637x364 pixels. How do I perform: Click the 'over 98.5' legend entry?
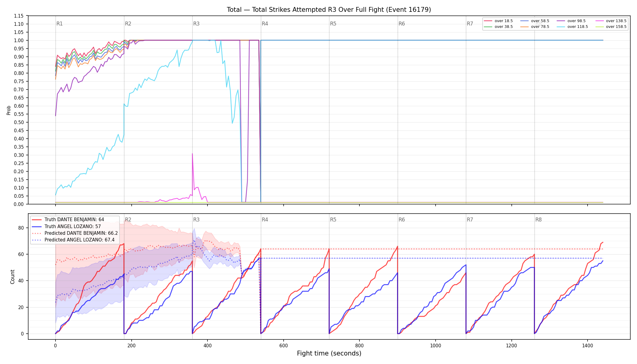(x=571, y=21)
